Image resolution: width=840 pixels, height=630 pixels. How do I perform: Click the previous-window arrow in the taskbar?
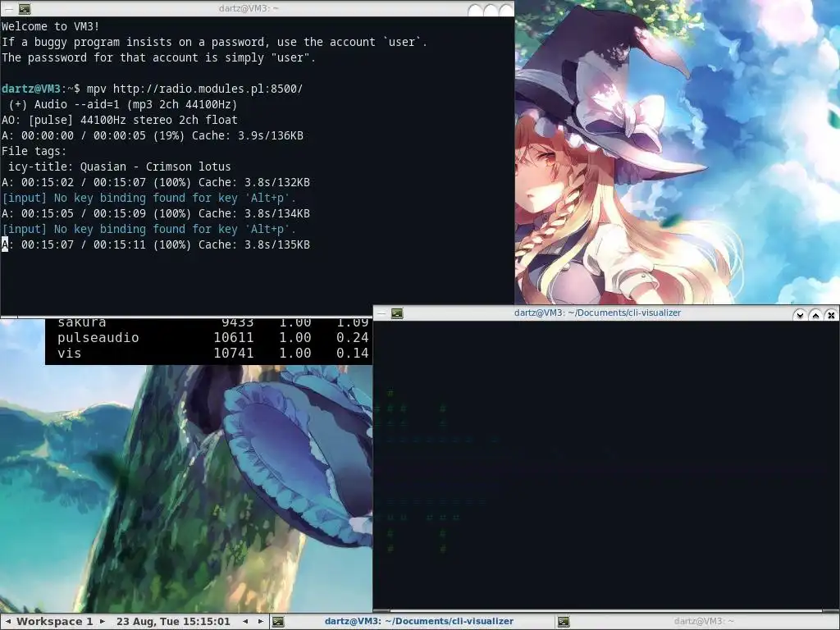click(x=245, y=622)
